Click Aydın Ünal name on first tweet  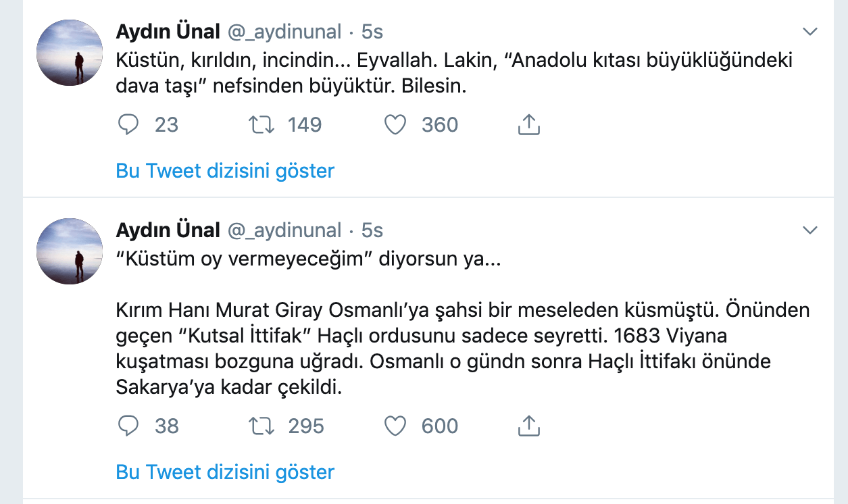pyautogui.click(x=168, y=32)
